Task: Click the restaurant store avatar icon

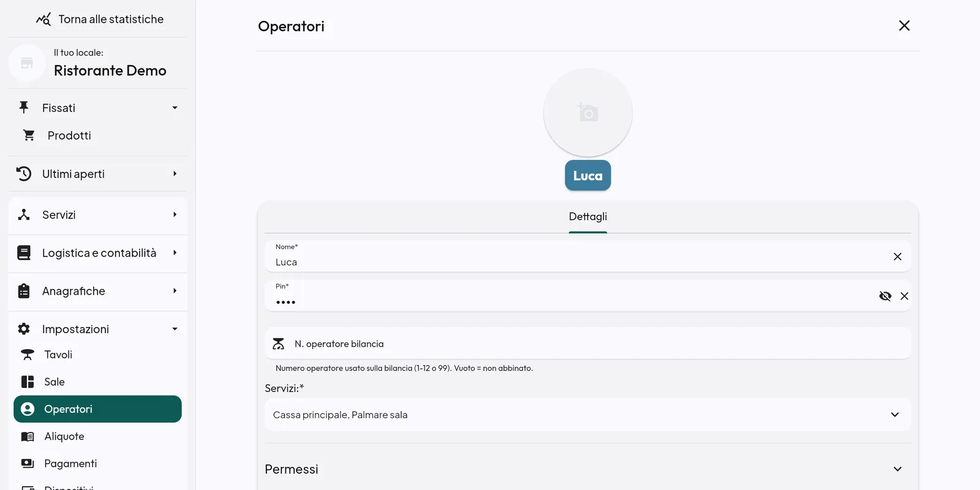Action: (27, 62)
